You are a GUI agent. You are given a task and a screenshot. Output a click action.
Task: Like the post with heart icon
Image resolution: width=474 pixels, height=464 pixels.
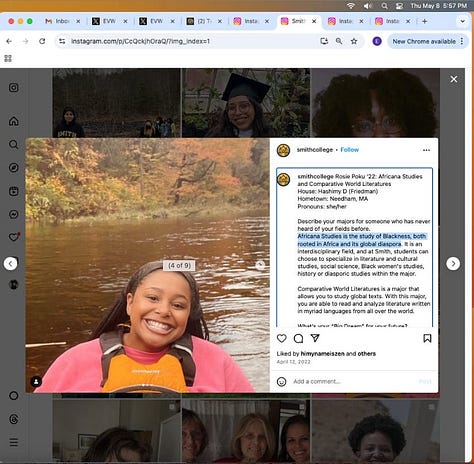pyautogui.click(x=282, y=338)
